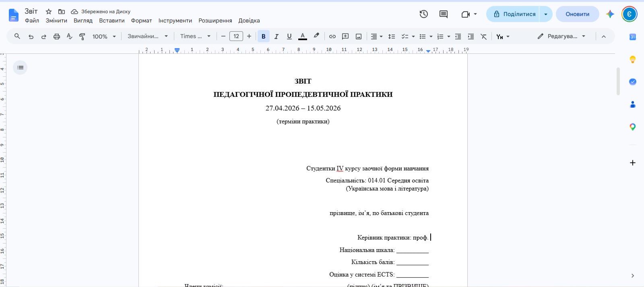Star the document Звіт
644x287 pixels.
pos(49,12)
